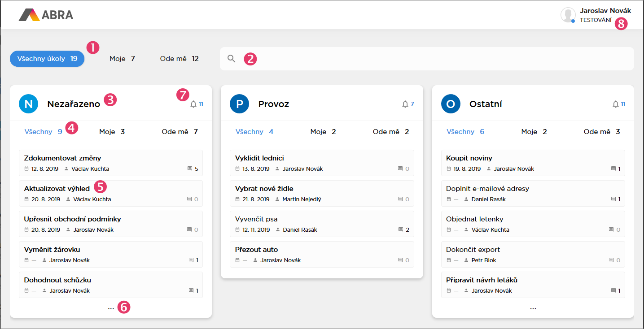
Task: Expand more tasks in Ostatní panel
Action: (x=533, y=308)
